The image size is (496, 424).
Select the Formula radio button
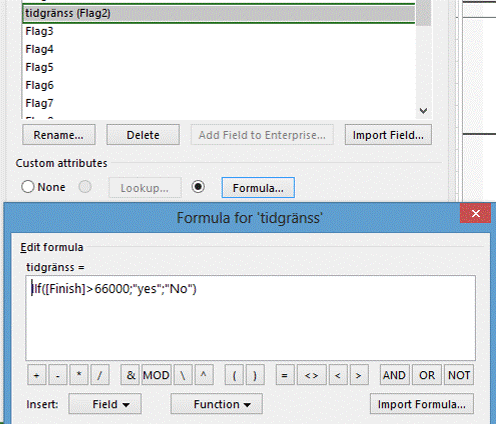(198, 187)
